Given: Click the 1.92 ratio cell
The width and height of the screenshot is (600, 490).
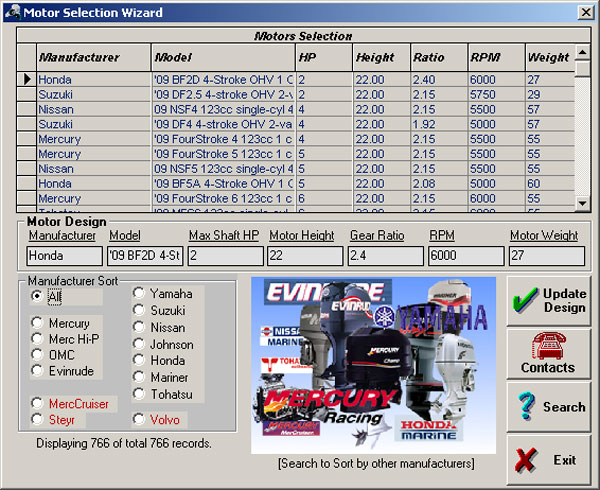Looking at the screenshot, I should point(439,124).
